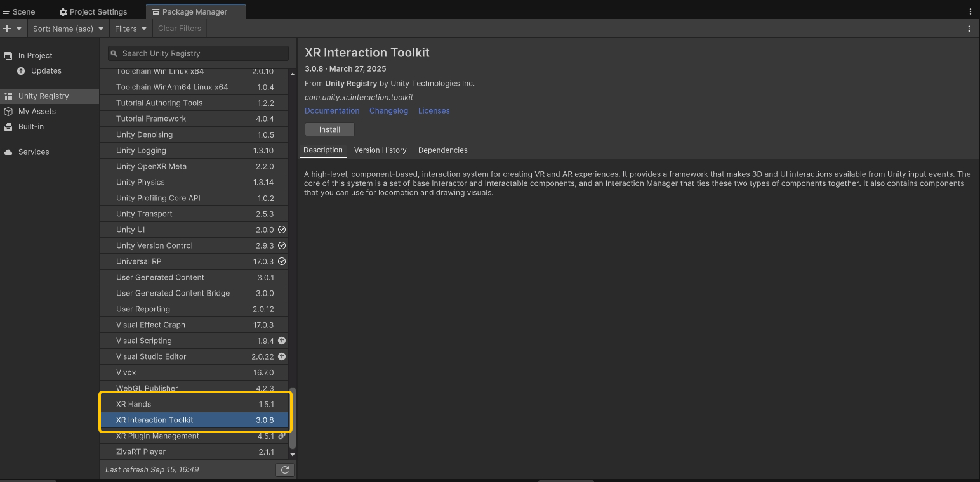The height and width of the screenshot is (482, 980).
Task: Click the Search Unity Registry field
Action: (198, 53)
